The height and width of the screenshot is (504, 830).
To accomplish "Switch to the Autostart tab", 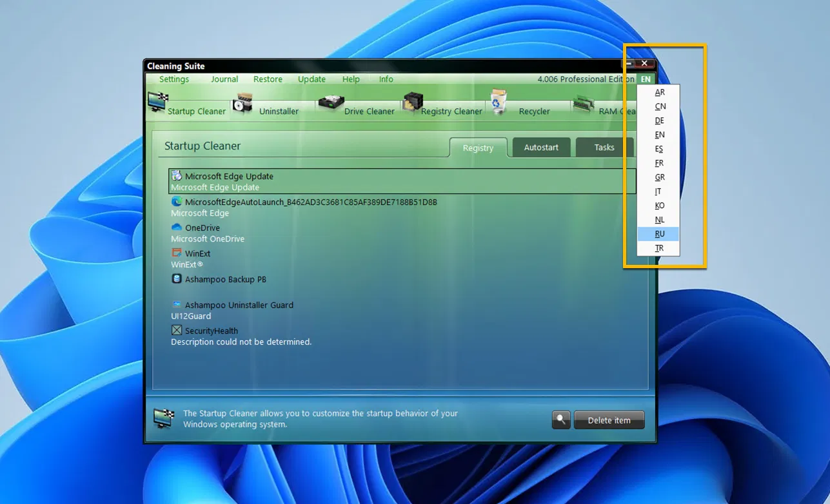I will 541,148.
